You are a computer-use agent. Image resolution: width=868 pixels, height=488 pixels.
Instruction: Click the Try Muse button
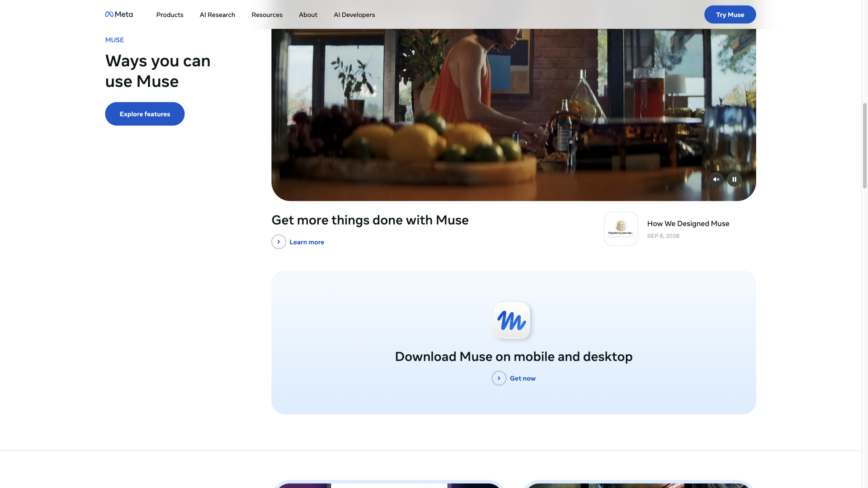point(730,14)
